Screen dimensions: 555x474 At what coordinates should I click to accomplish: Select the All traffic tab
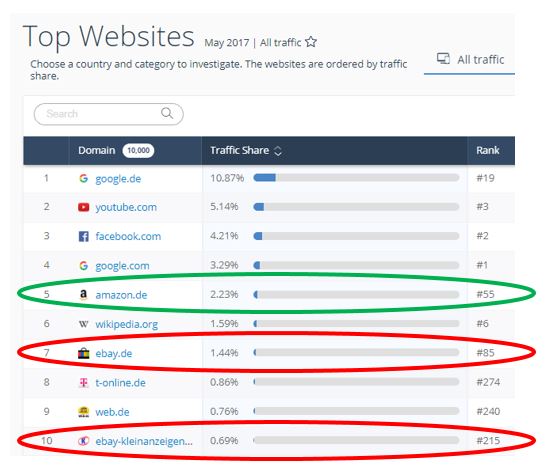[x=470, y=59]
